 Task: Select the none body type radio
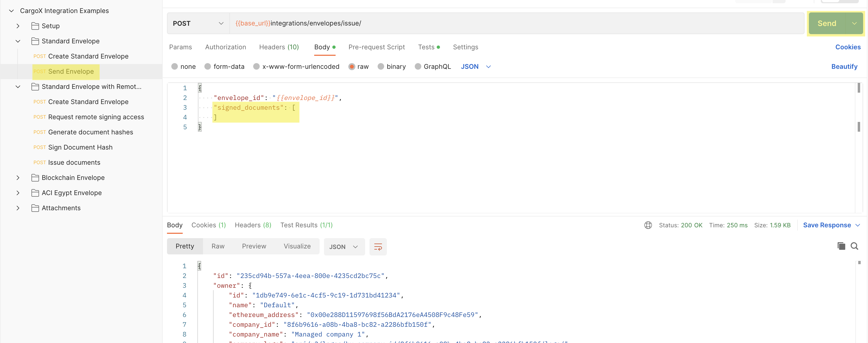pyautogui.click(x=175, y=66)
